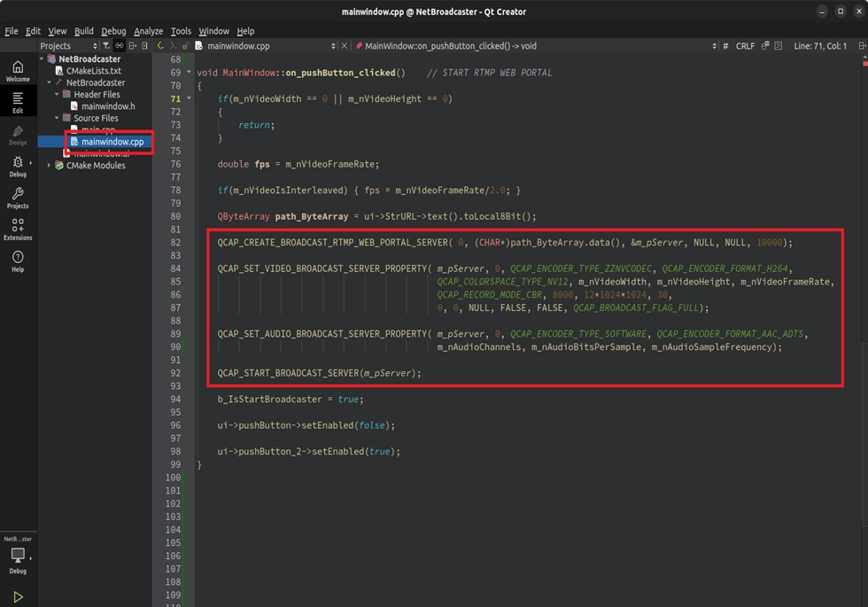Collapse the NetBroadcaster project root
The height and width of the screenshot is (607, 868).
click(42, 58)
